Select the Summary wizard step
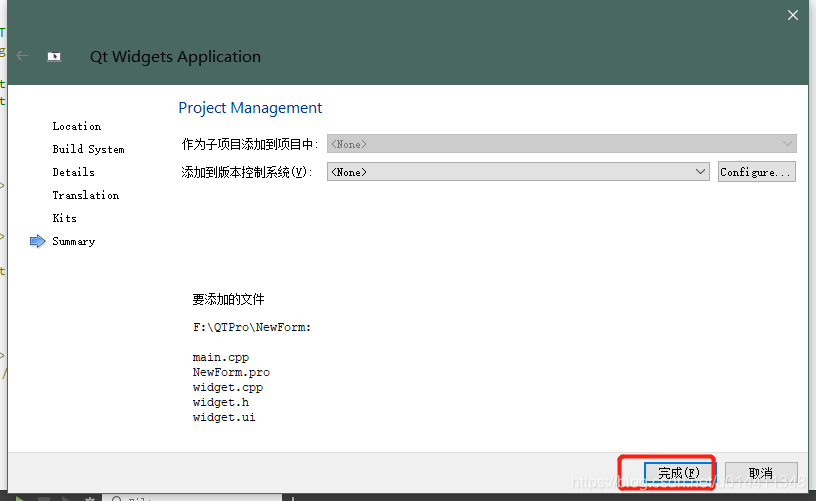 point(73,241)
